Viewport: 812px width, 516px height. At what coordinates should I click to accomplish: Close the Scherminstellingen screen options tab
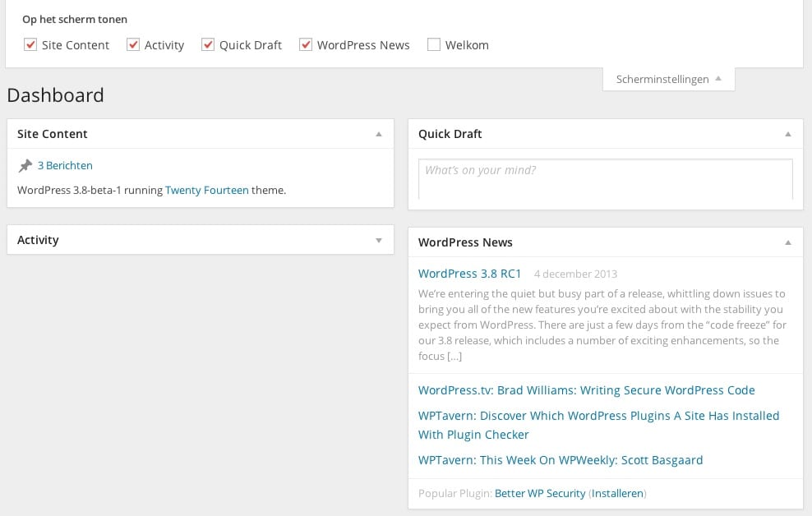pyautogui.click(x=668, y=79)
